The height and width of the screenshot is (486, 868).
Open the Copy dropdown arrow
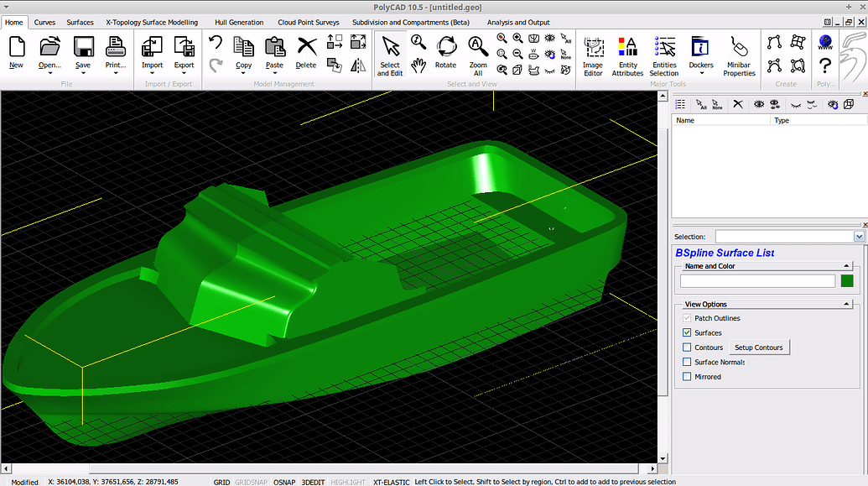coord(243,72)
